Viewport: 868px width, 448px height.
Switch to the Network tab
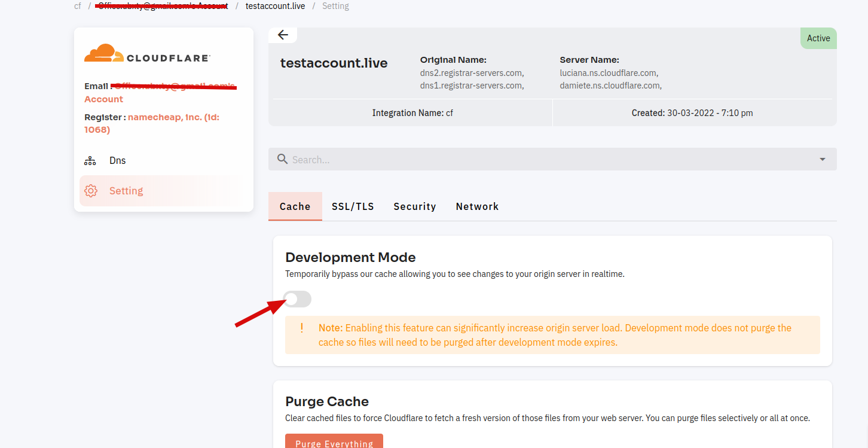477,206
